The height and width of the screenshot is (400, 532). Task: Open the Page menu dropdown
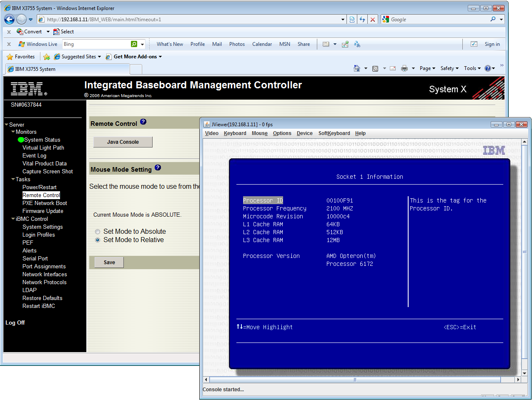pyautogui.click(x=427, y=68)
